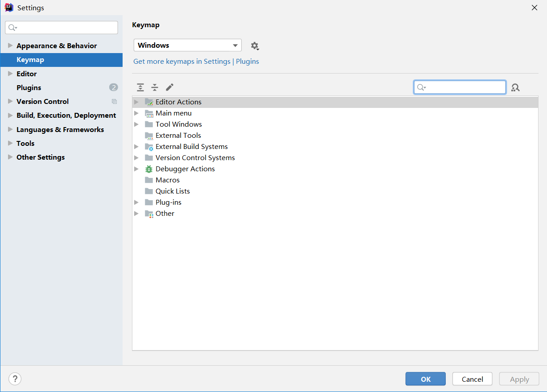Click the Tool Windows folder icon
This screenshot has width=547, height=392.
click(149, 124)
